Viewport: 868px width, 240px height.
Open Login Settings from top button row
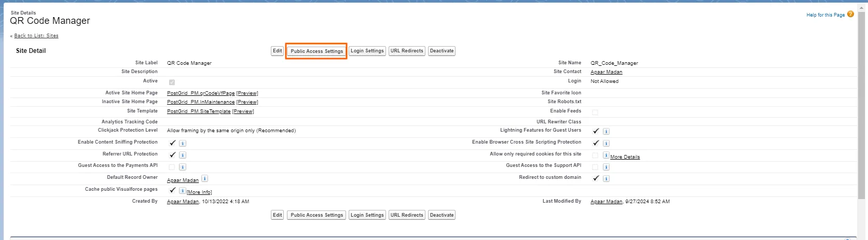367,51
